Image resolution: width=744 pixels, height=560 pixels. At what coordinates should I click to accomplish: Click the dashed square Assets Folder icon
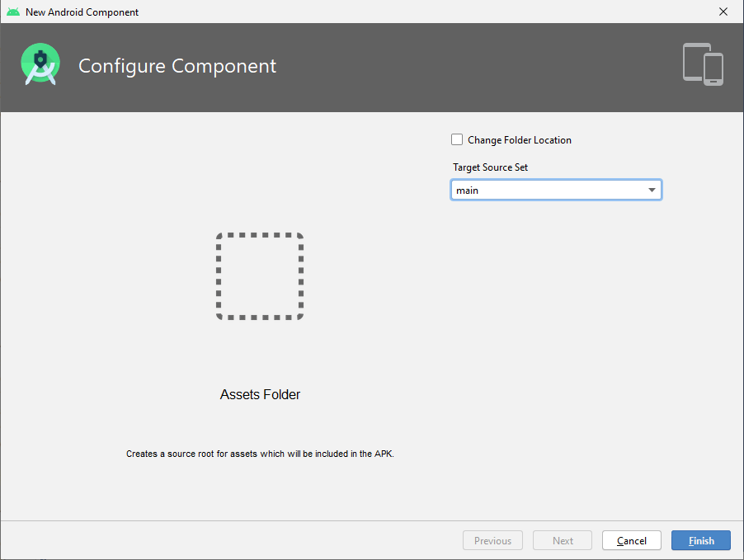click(x=260, y=275)
